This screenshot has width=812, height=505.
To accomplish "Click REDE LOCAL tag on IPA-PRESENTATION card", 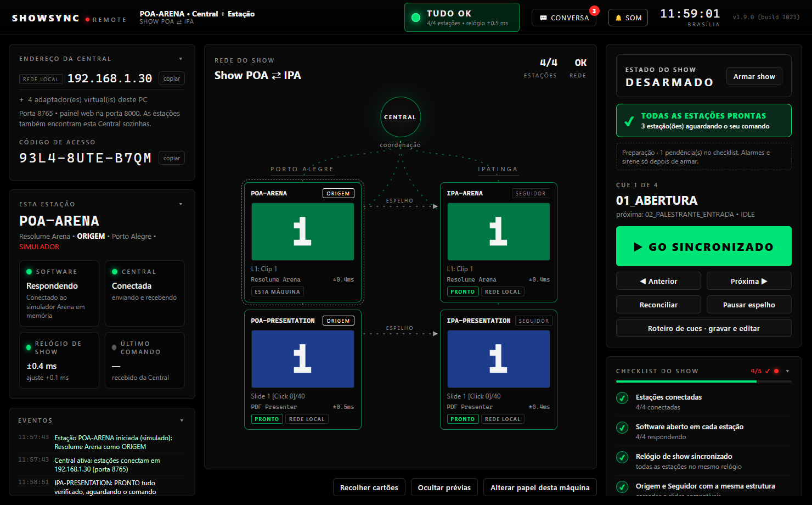I will pos(503,419).
